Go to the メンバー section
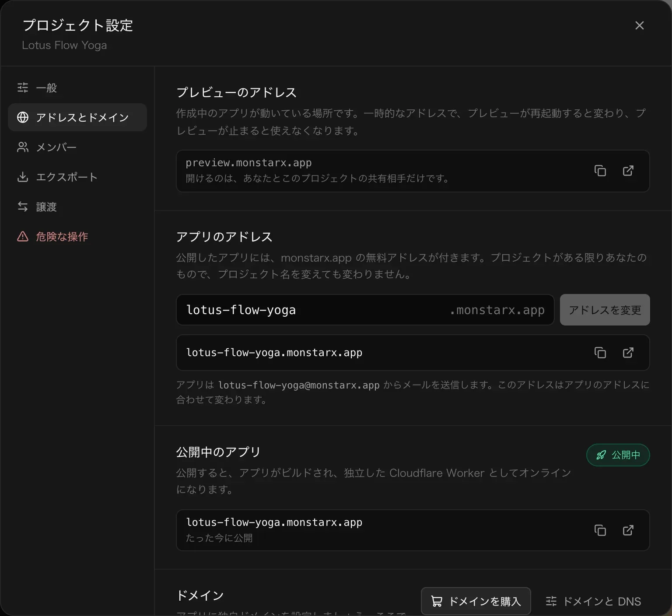 [77, 147]
